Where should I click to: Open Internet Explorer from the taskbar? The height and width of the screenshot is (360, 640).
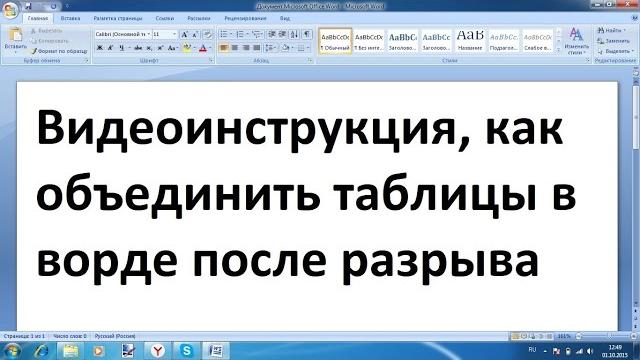pos(41,351)
